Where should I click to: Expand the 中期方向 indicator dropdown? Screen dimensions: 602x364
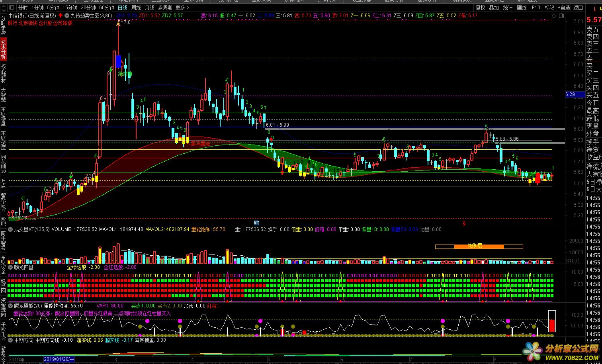10,340
